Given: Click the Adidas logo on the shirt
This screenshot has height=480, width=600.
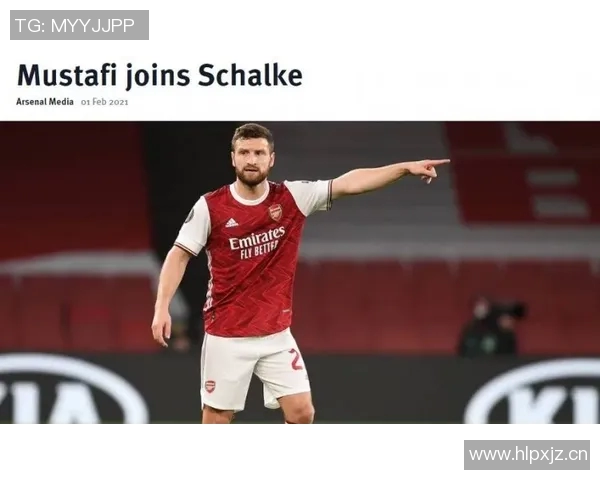Looking at the screenshot, I should tap(231, 222).
